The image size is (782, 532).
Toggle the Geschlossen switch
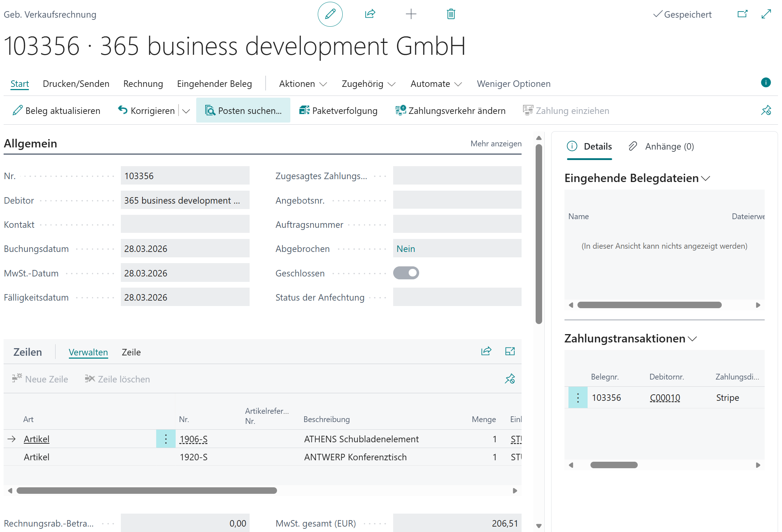[x=406, y=273]
